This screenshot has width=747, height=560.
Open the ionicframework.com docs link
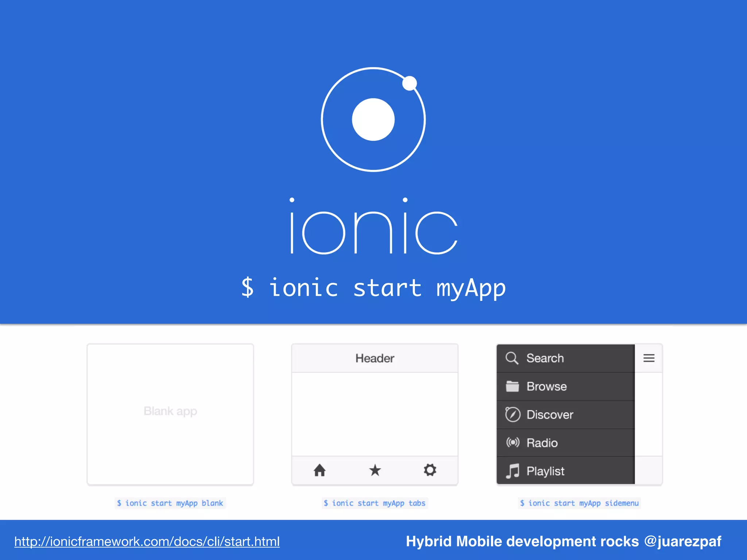click(x=147, y=541)
